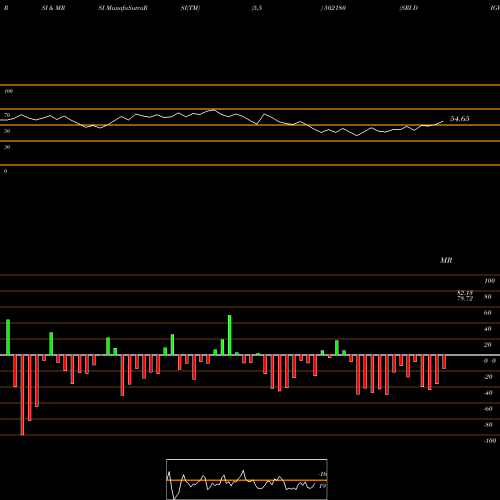Click the MR axis label -80
Viewport: 500px width, 500px height.
tap(488, 425)
